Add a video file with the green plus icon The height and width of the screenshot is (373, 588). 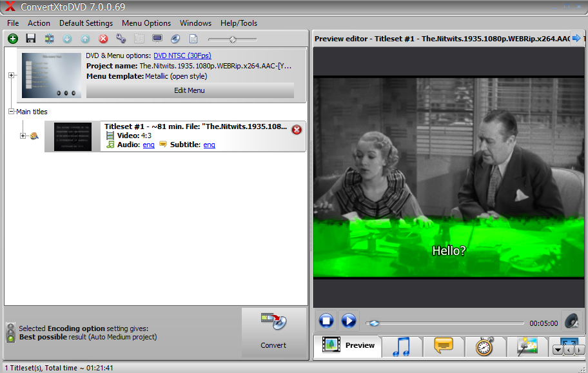pyautogui.click(x=13, y=39)
